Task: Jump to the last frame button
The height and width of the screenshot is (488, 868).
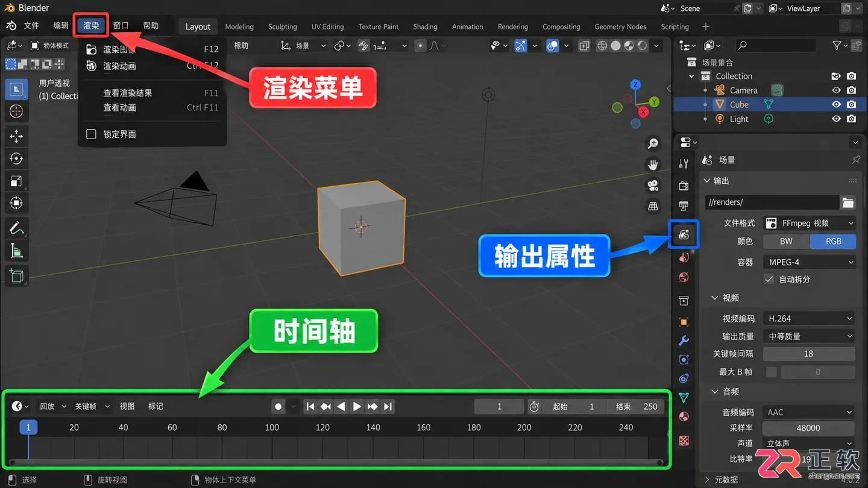Action: [388, 407]
